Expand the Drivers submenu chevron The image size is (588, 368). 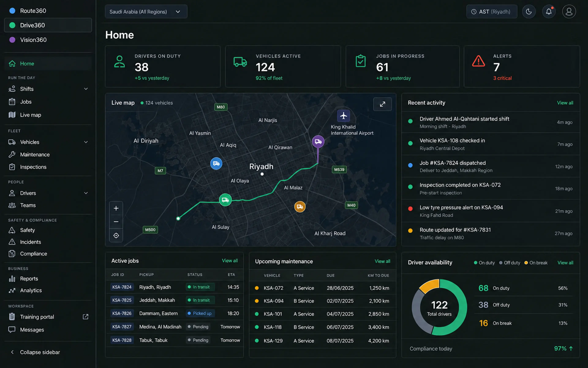86,193
